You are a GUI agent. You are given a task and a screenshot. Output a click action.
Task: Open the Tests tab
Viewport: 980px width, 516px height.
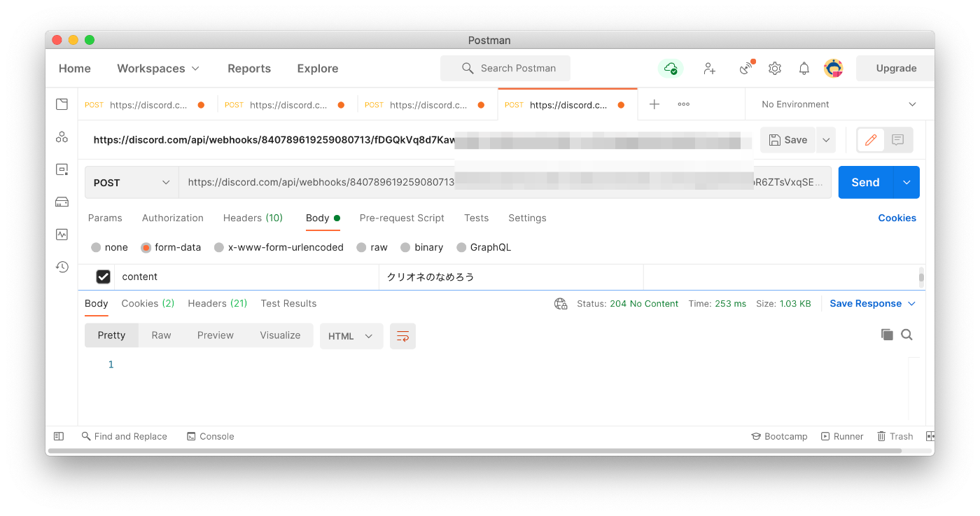(x=476, y=218)
